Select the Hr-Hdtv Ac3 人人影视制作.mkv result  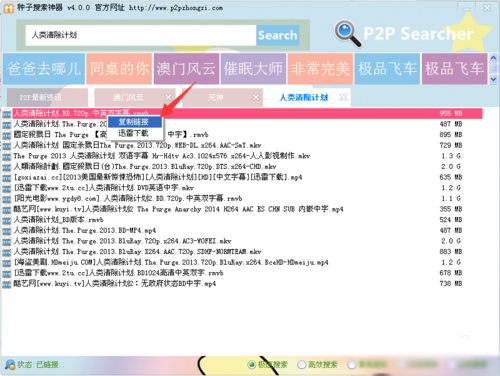162,156
